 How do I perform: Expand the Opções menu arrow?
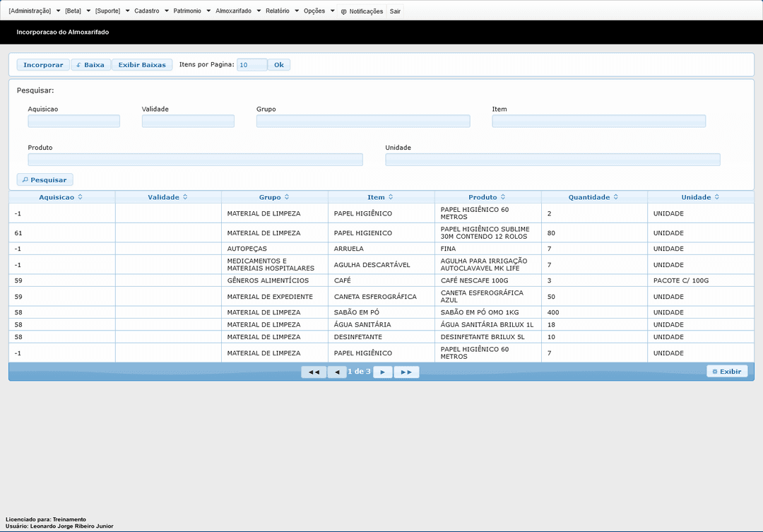[332, 11]
